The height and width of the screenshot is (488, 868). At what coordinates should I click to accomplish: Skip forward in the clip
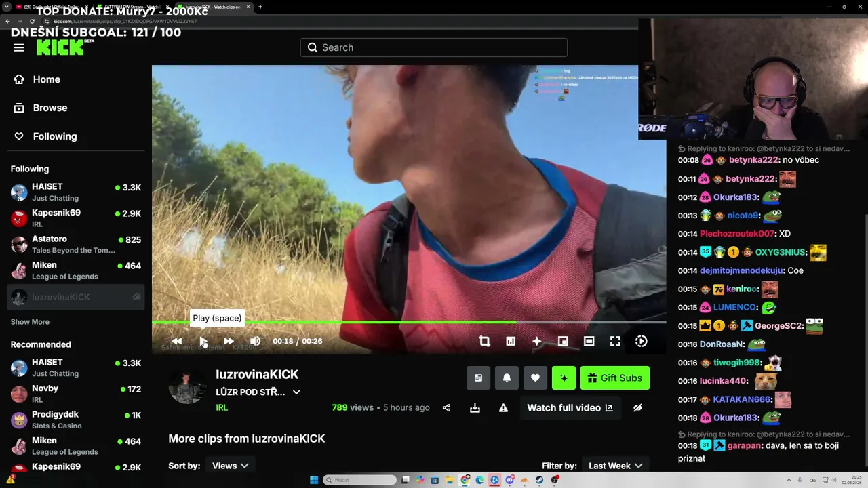(x=229, y=342)
